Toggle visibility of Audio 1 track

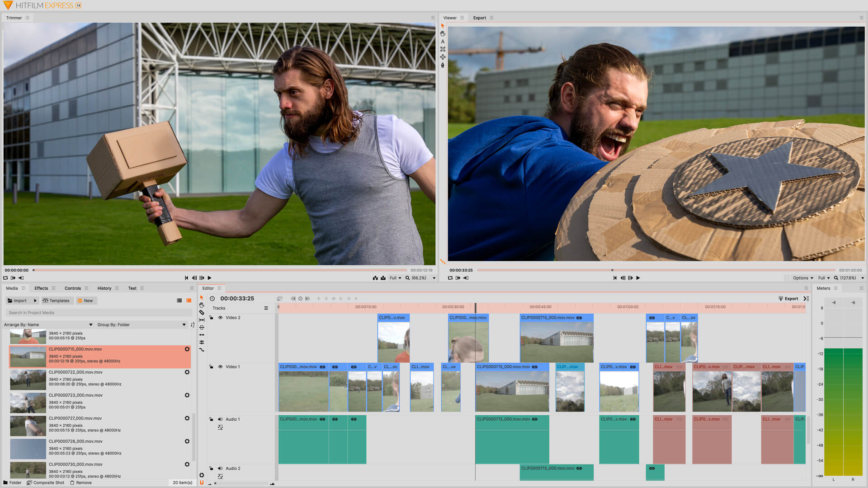221,419
